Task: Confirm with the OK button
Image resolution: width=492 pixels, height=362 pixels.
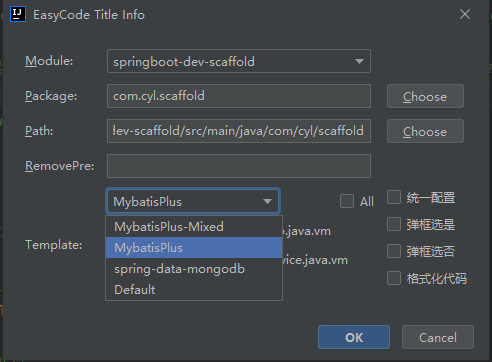Action: (354, 337)
